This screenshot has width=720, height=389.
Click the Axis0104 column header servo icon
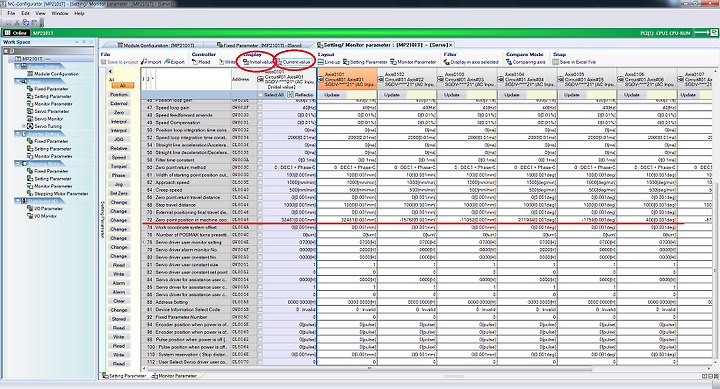click(x=501, y=79)
